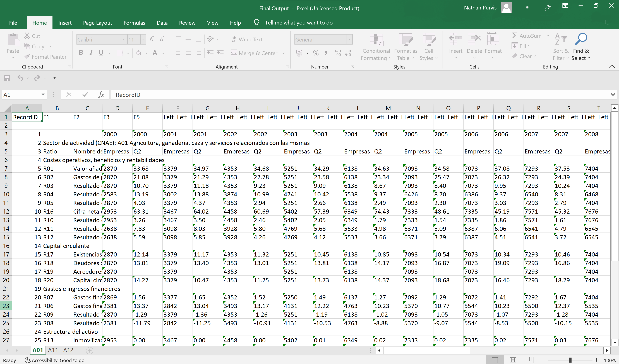Toggle Center horizontal alignment
Image resolution: width=619 pixels, height=364 pixels.
[x=188, y=53]
